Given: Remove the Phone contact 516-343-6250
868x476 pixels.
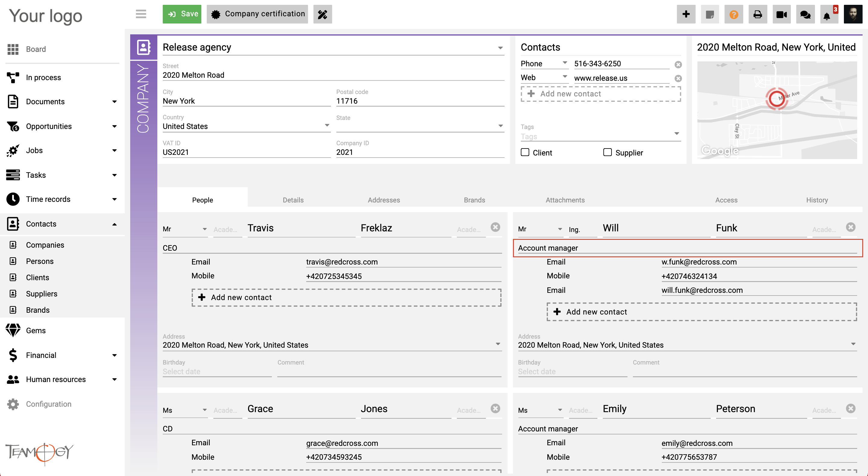Looking at the screenshot, I should (678, 65).
